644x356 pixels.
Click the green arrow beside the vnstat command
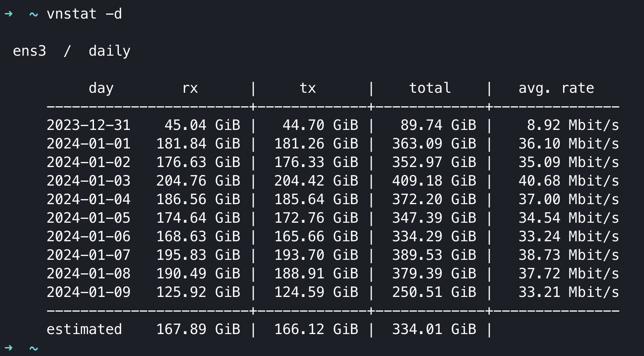tap(8, 14)
